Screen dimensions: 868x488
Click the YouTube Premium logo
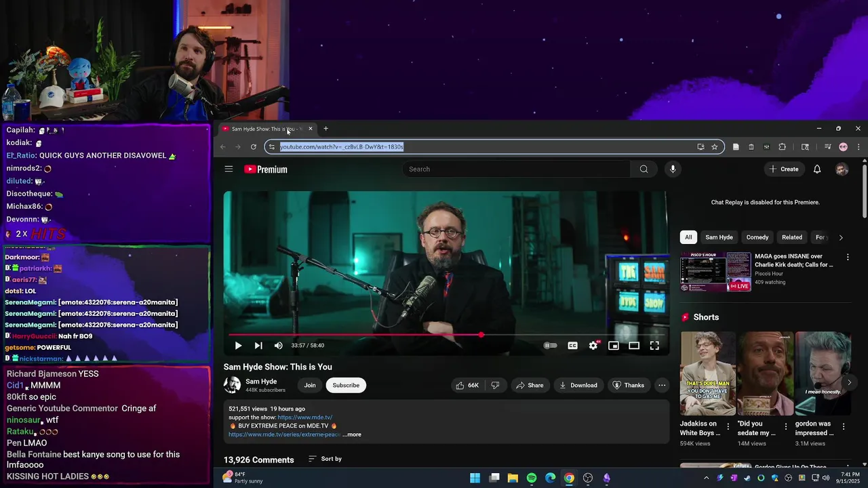tap(266, 169)
